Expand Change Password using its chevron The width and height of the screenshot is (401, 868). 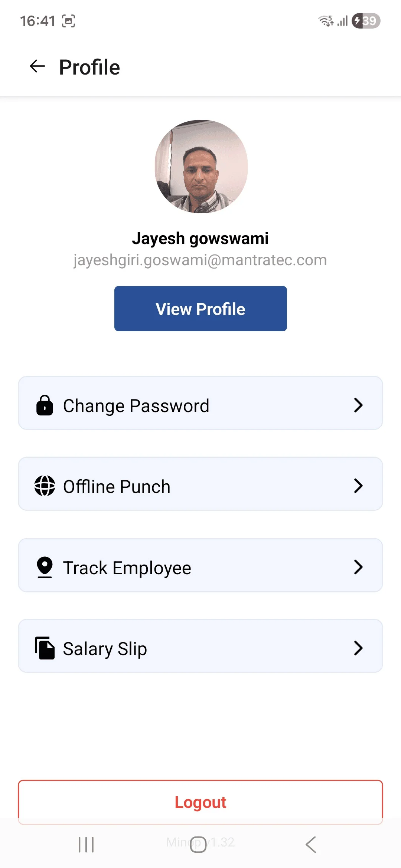point(358,405)
